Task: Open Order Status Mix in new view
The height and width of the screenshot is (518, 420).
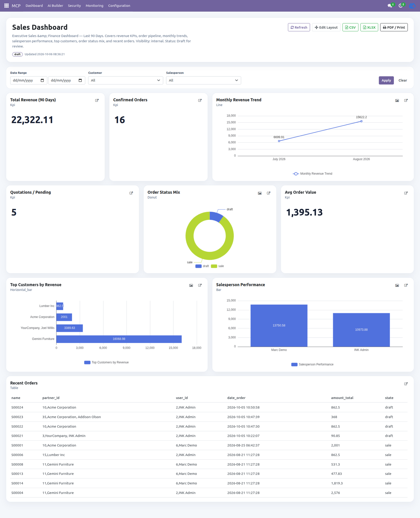Action: click(x=269, y=193)
